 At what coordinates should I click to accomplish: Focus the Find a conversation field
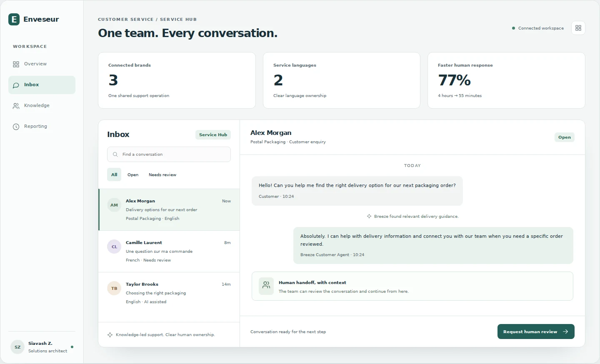point(169,155)
